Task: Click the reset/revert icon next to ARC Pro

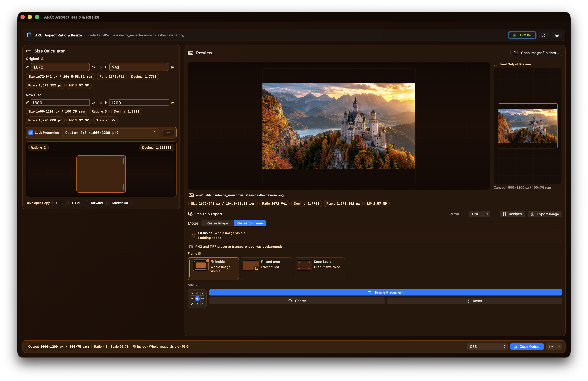Action: pos(544,35)
